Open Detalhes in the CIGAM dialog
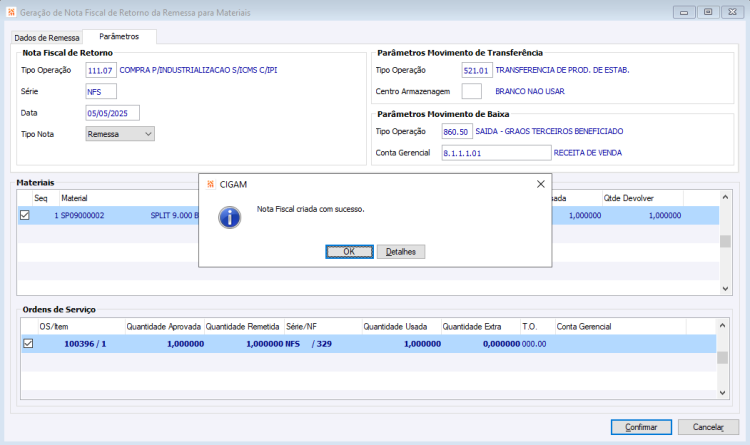750x445 pixels. click(x=401, y=252)
